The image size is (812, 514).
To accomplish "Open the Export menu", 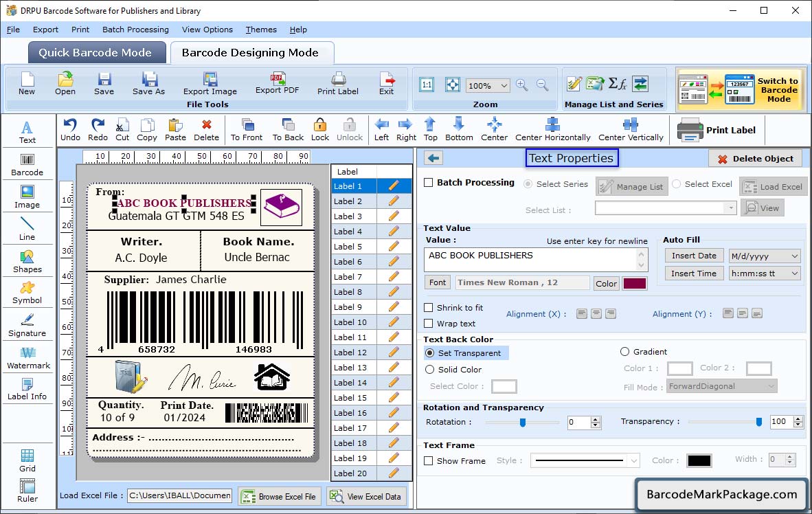I will point(45,30).
